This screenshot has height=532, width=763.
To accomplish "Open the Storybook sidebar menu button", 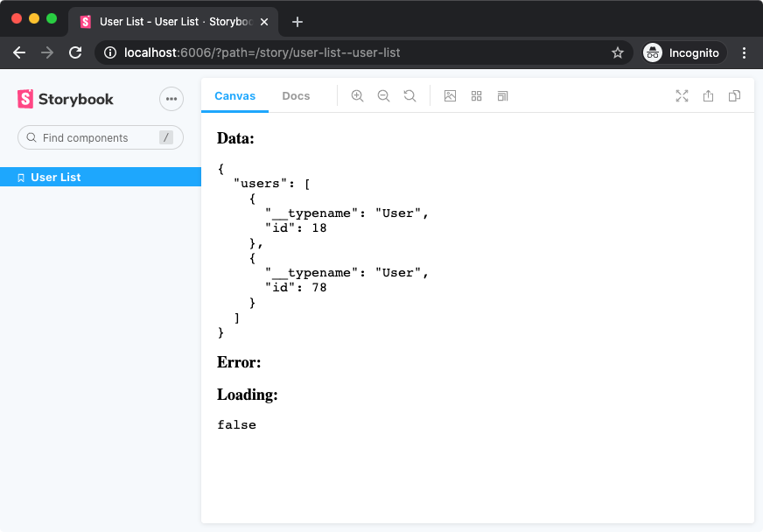I will click(x=171, y=99).
